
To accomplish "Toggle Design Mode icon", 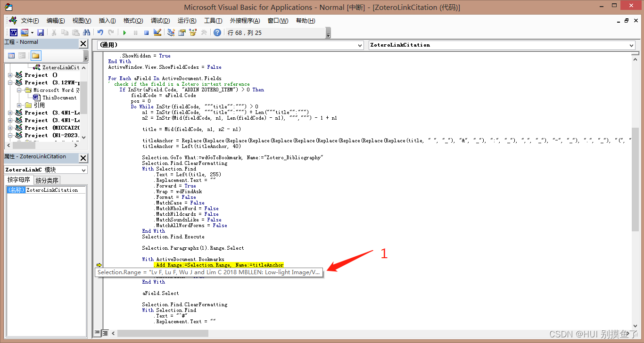I will pos(157,33).
